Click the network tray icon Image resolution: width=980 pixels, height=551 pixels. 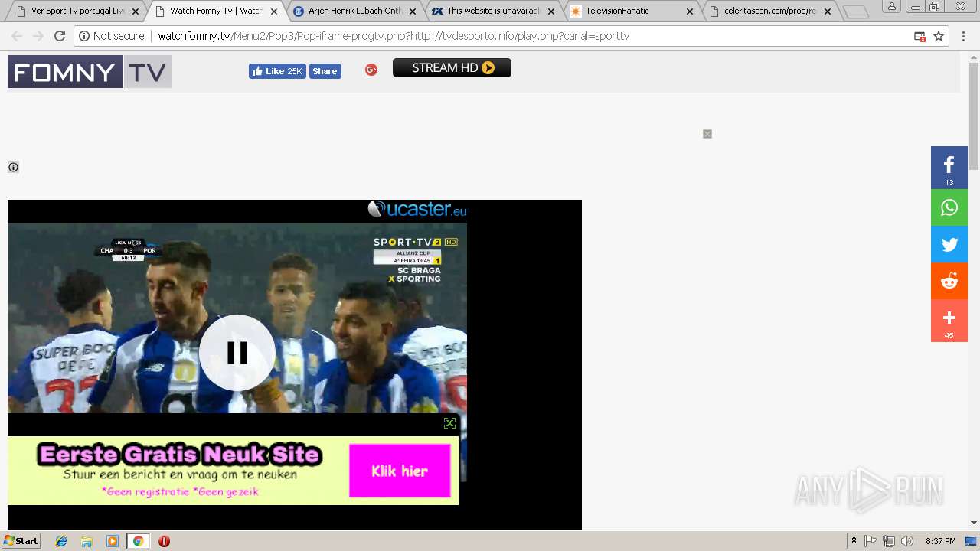pyautogui.click(x=889, y=541)
